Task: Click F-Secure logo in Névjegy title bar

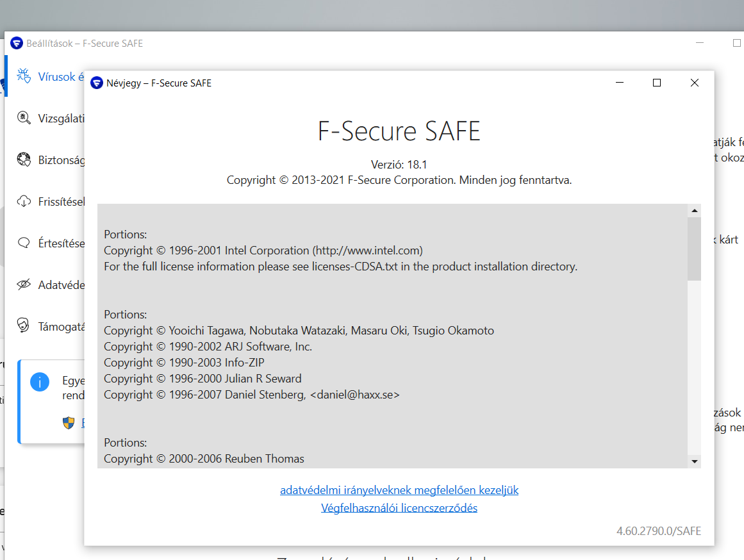Action: [x=97, y=83]
